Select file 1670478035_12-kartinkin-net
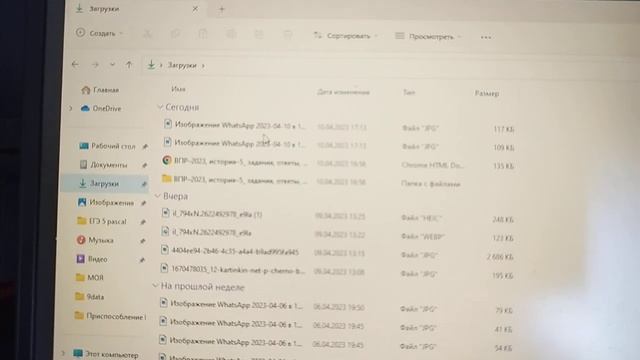 click(337, 271)
